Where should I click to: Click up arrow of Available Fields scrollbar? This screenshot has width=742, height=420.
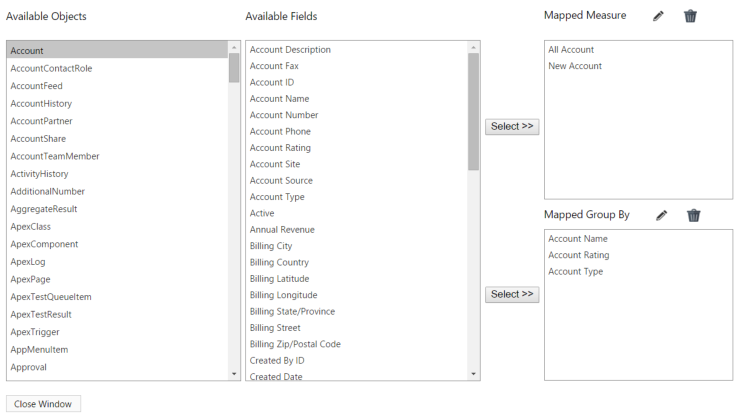473,48
